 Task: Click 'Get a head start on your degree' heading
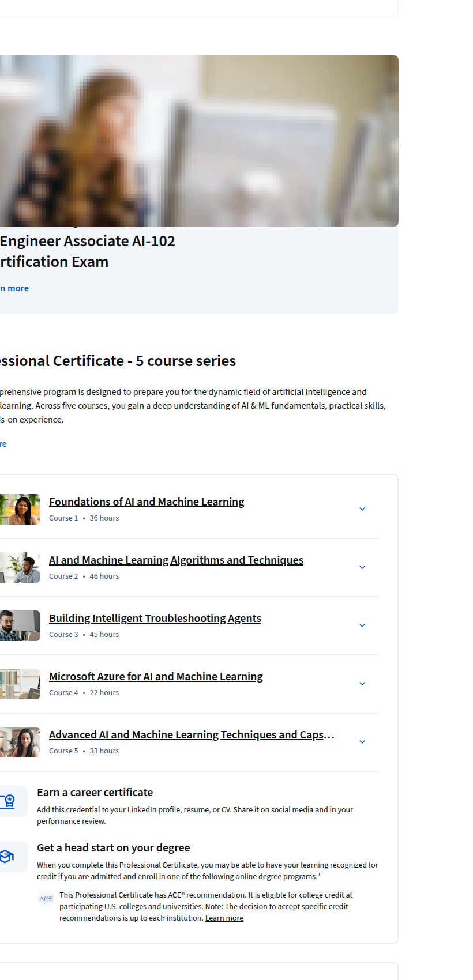coord(114,848)
